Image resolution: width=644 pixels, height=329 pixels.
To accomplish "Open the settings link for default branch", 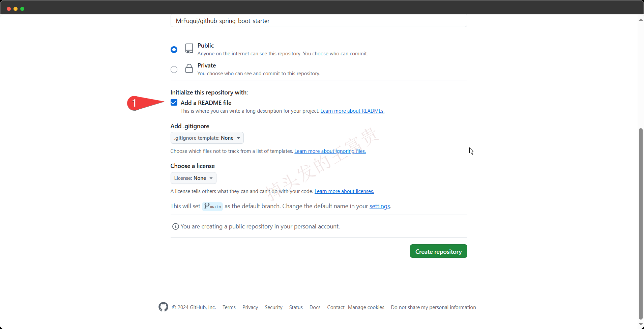I will (380, 206).
